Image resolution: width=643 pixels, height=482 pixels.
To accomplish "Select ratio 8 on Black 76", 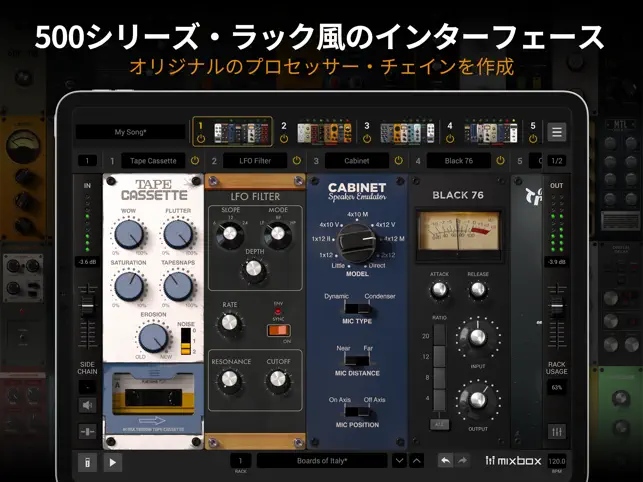I will pos(440,378).
